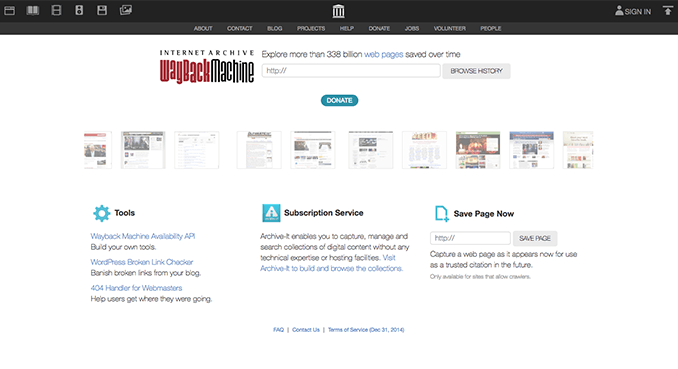This screenshot has height=369, width=678.
Task: Open the PROJECTS menu item
Action: [311, 29]
